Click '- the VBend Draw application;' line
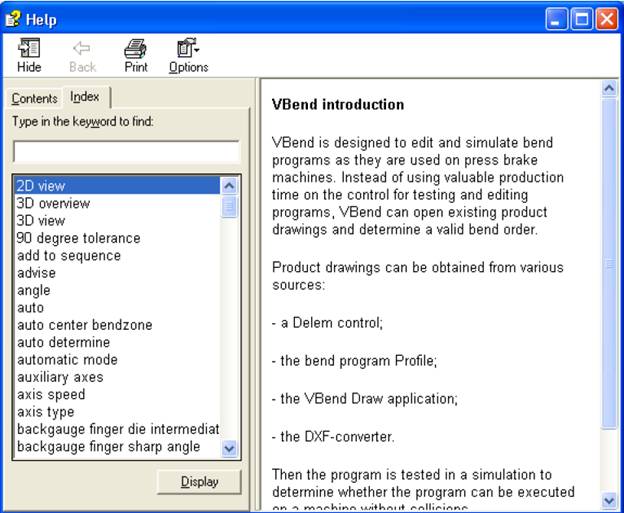The height and width of the screenshot is (513, 624). pos(365,399)
